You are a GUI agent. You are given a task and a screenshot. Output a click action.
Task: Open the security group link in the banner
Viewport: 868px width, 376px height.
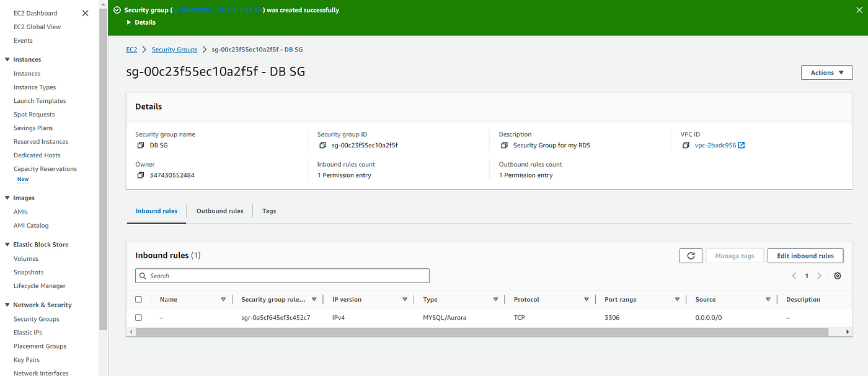[x=217, y=11]
